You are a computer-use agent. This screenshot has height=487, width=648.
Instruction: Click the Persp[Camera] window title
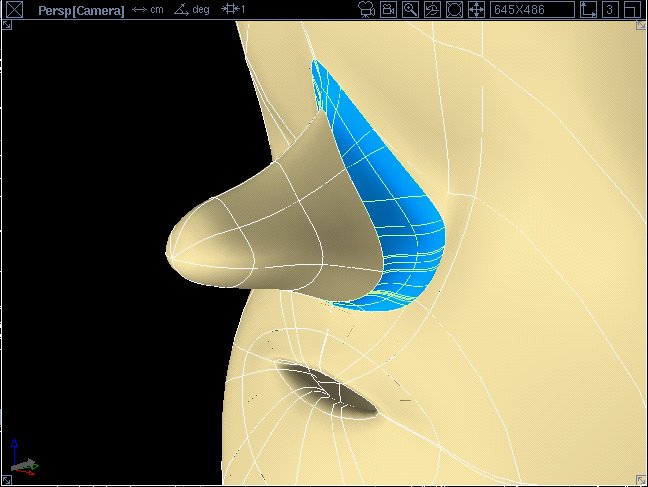81,10
